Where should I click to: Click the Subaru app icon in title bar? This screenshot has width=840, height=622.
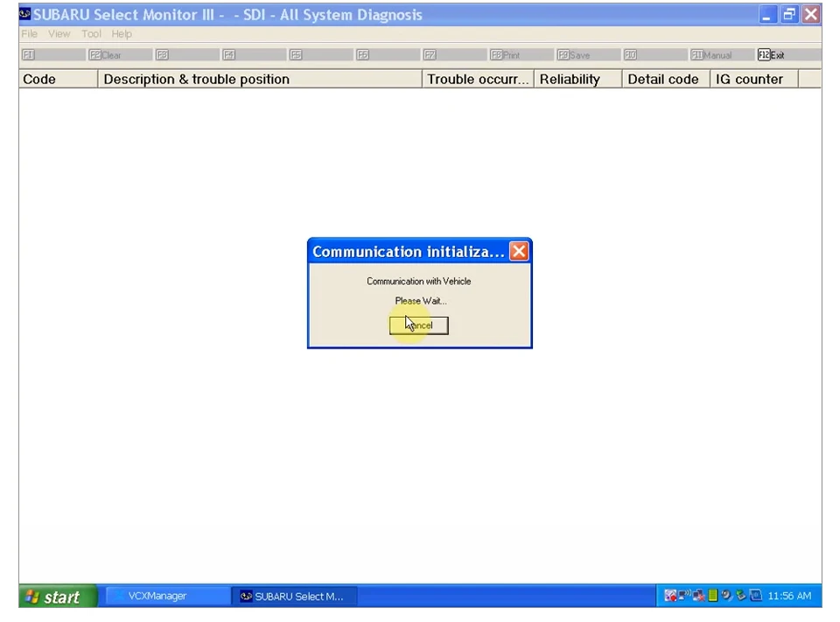[x=25, y=14]
